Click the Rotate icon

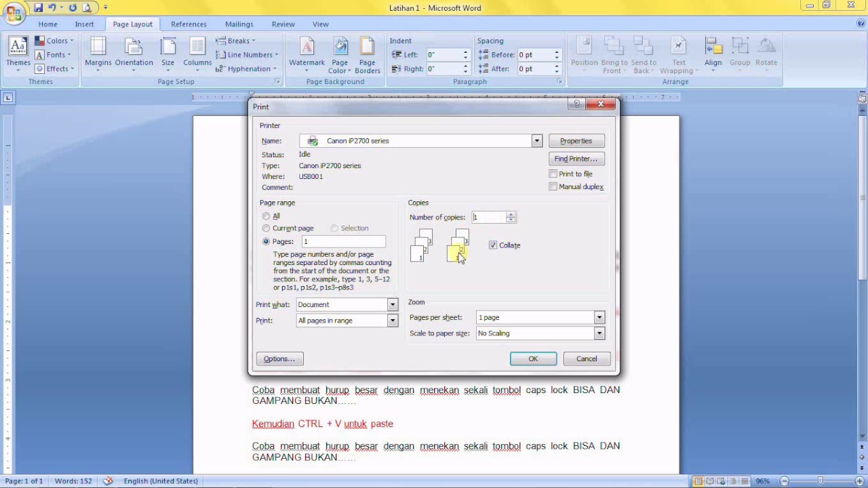pos(766,54)
